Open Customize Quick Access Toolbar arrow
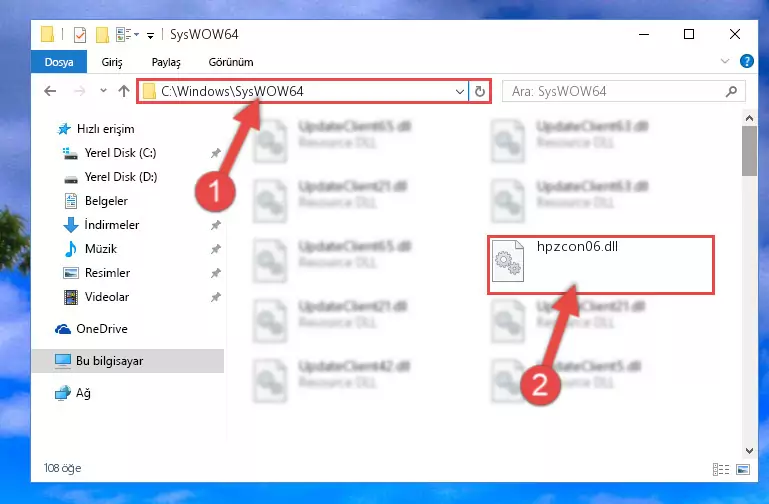 pos(151,35)
